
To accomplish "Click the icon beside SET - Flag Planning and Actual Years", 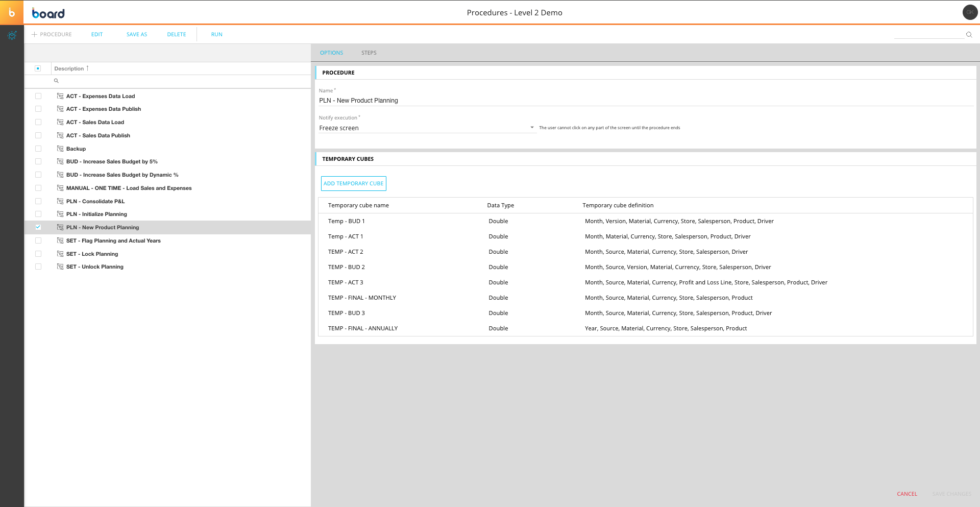I will (x=60, y=240).
